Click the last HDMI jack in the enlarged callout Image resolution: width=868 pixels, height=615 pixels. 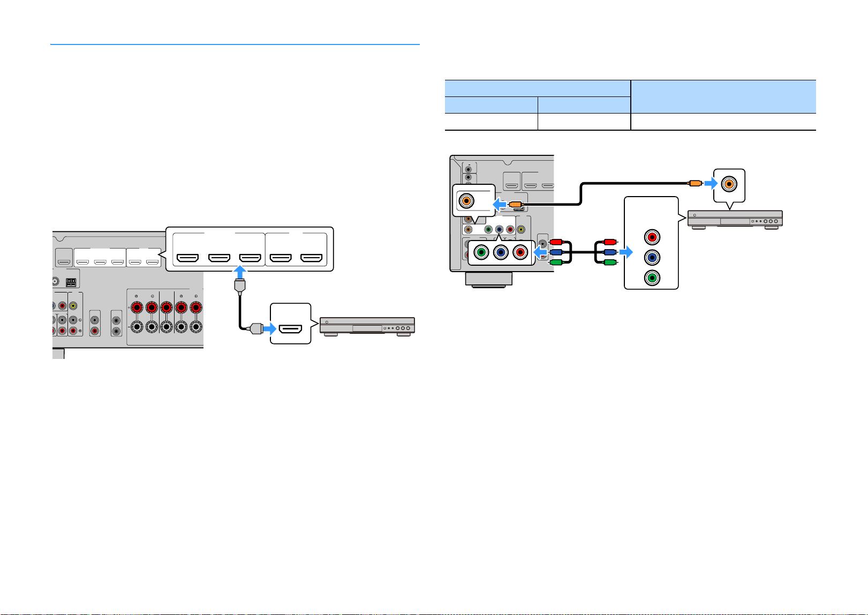pos(311,258)
